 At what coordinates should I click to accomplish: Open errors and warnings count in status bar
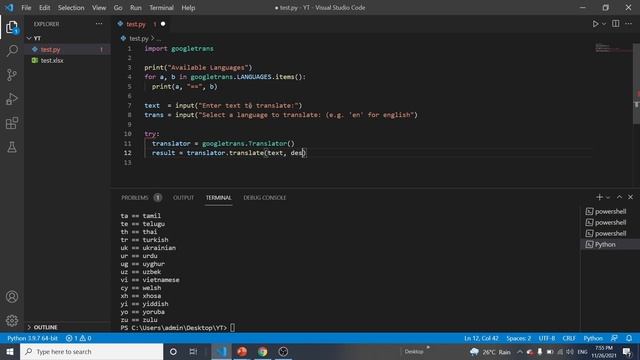[x=78, y=338]
